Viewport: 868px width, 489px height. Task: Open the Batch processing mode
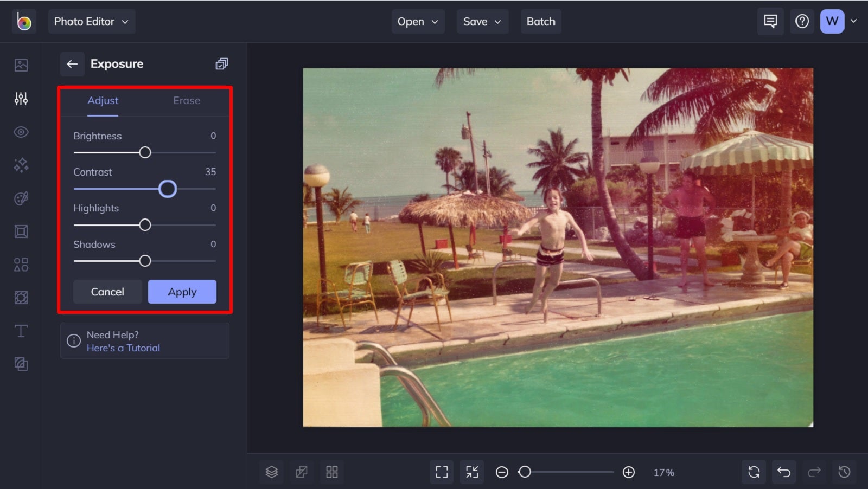(540, 21)
